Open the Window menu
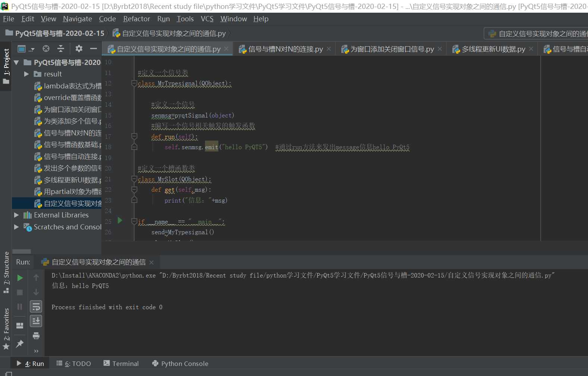 pyautogui.click(x=234, y=19)
